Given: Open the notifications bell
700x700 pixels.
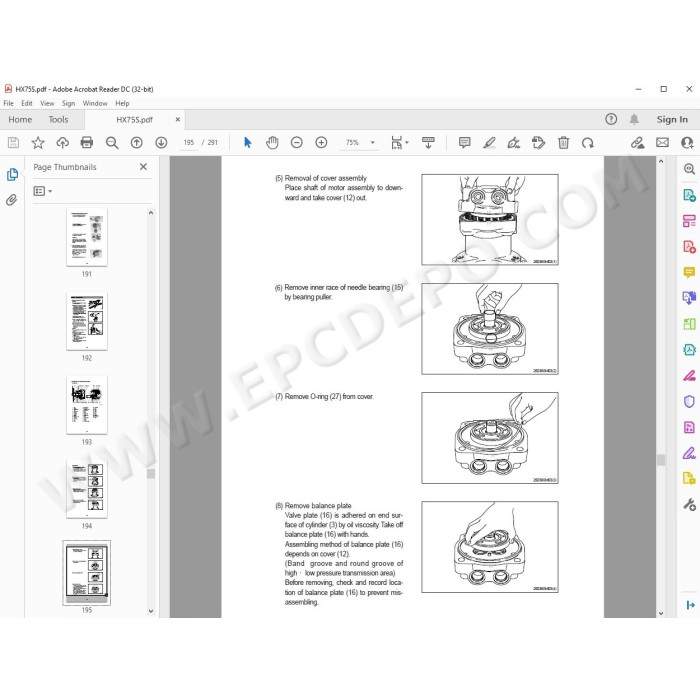Looking at the screenshot, I should pyautogui.click(x=634, y=119).
